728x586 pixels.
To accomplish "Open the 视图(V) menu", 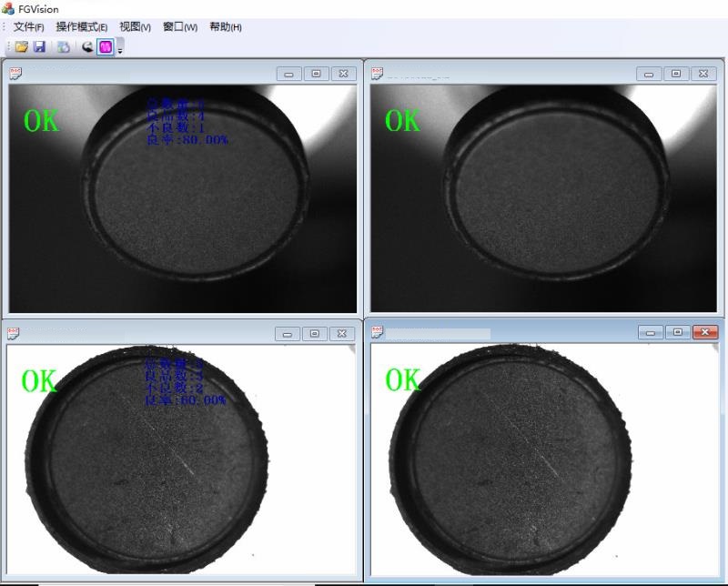I will point(135,27).
